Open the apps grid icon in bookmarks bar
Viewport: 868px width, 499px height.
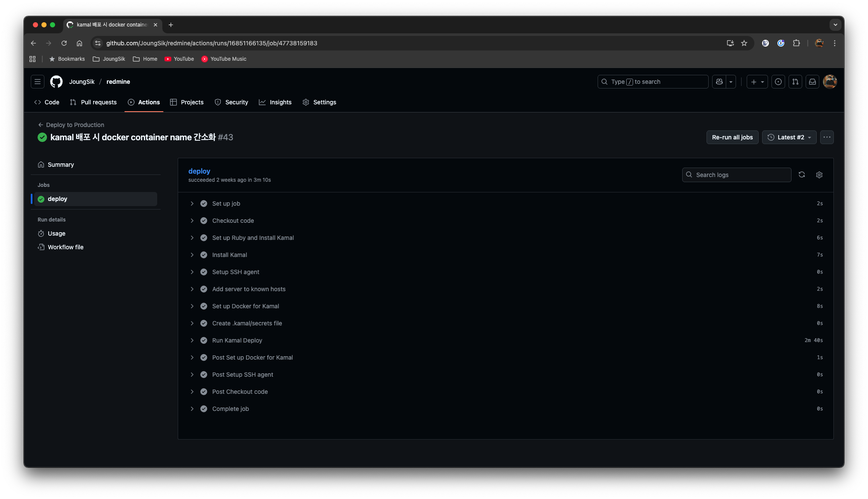pyautogui.click(x=32, y=59)
